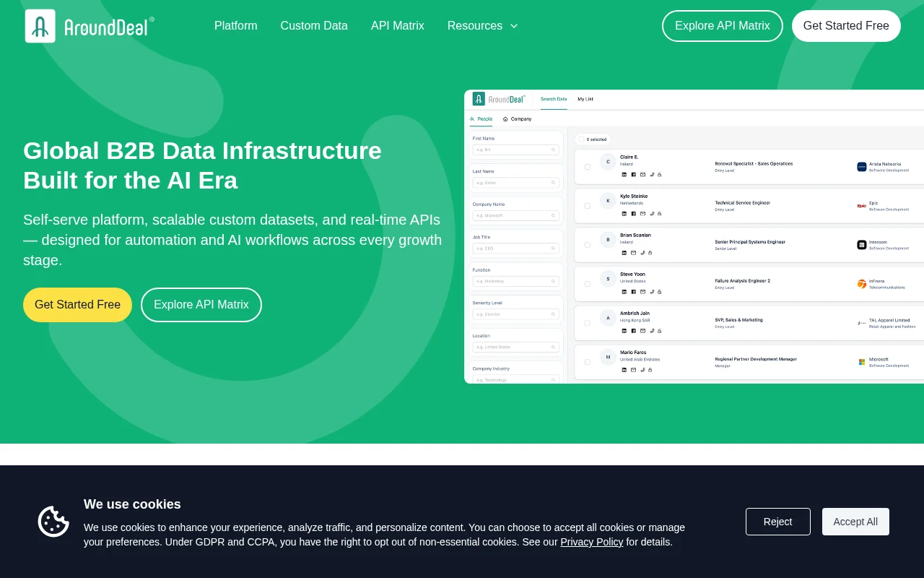Screen dimensions: 924x578
Task: Tick the checkbox next to Claire E.
Action: pyautogui.click(x=588, y=167)
